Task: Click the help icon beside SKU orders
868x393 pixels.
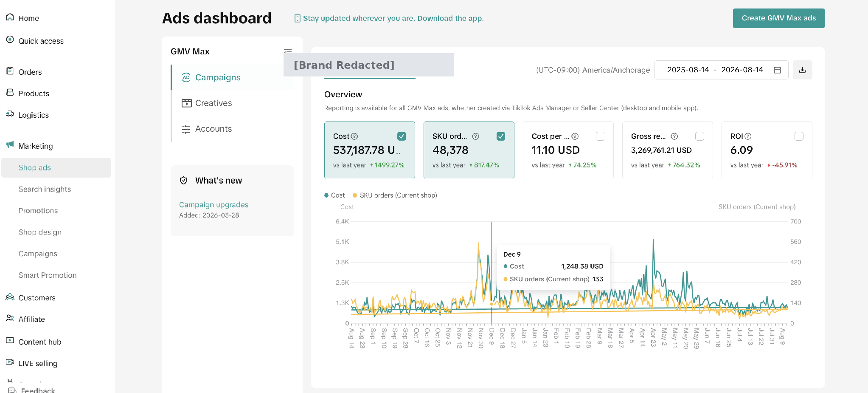Action: coord(476,136)
